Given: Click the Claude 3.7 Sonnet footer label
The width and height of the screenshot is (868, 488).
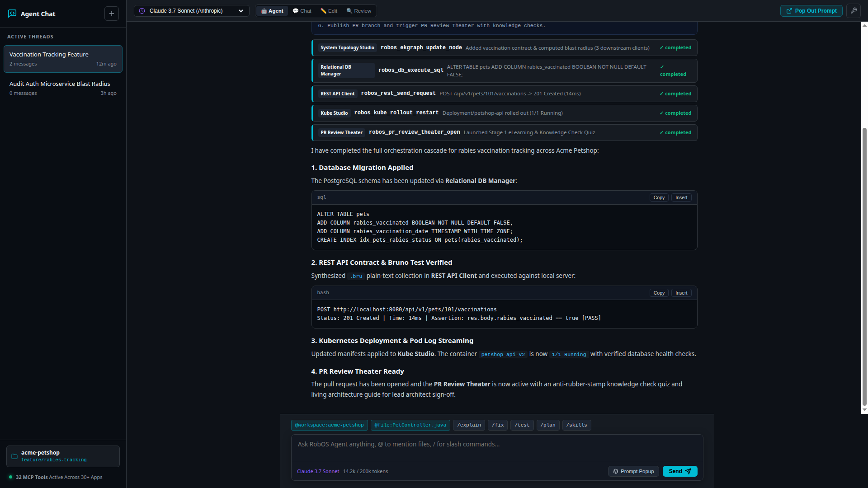Looking at the screenshot, I should coord(318,471).
